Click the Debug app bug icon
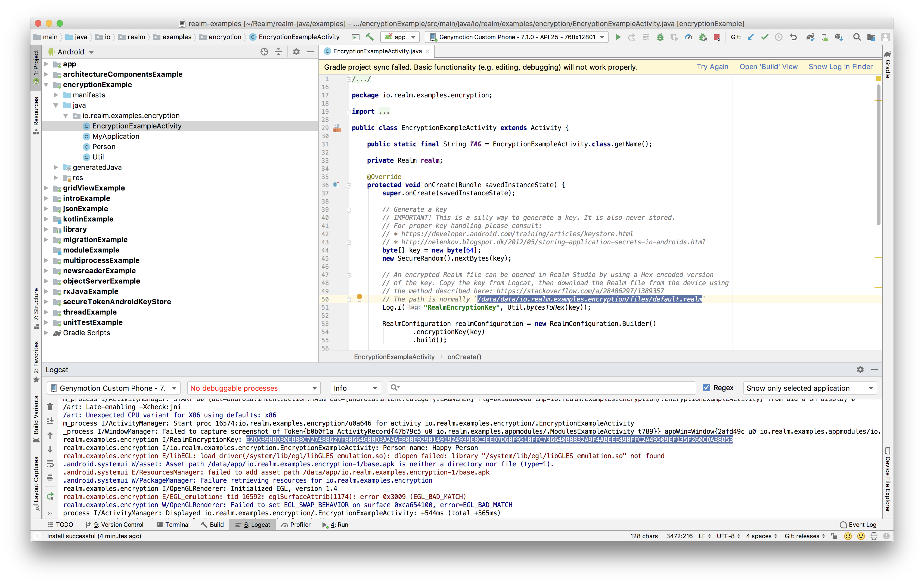 660,37
